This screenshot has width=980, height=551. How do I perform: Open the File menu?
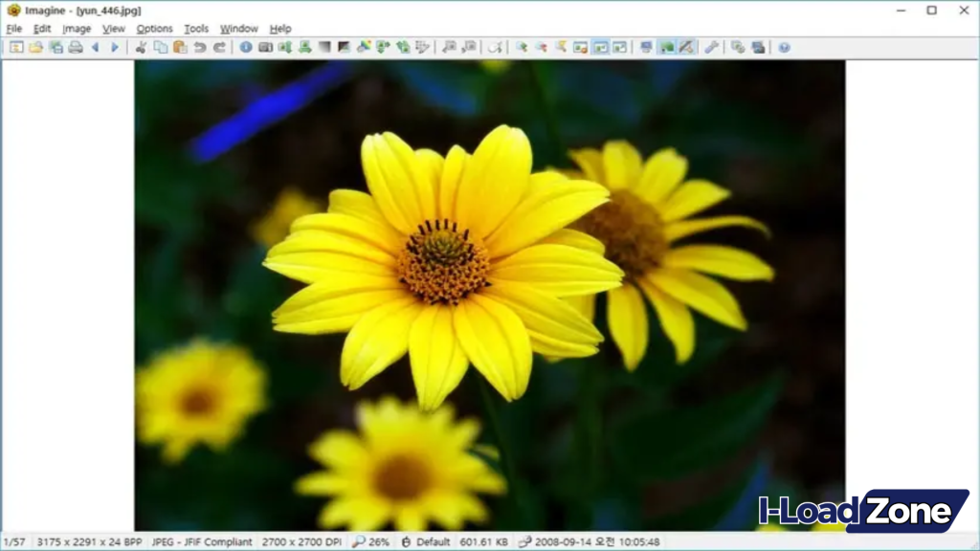click(13, 29)
